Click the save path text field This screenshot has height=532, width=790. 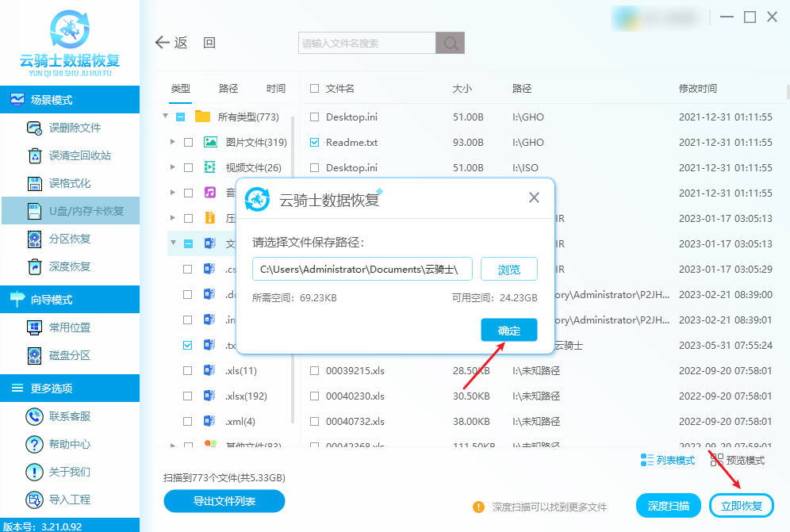coord(362,270)
